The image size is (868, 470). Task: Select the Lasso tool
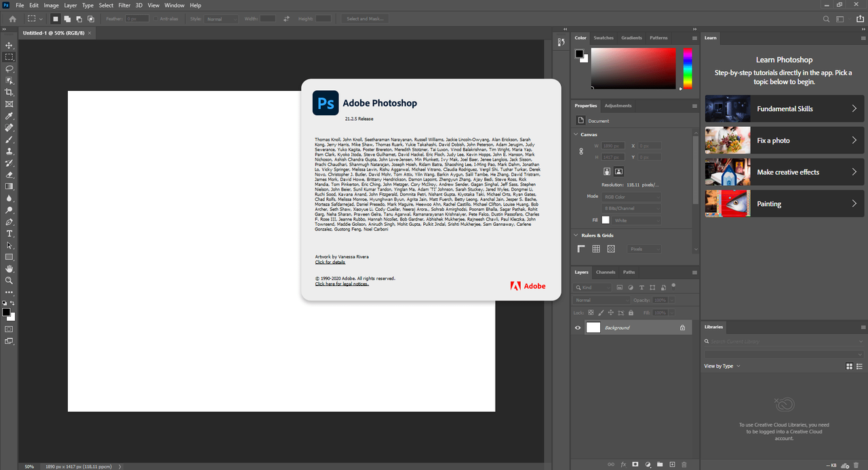[x=9, y=68]
